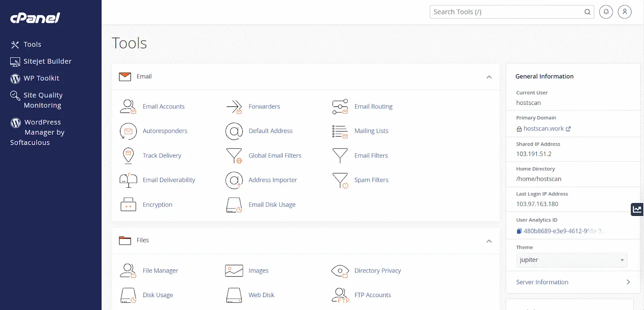Click the Autoresponders link text
This screenshot has width=644, height=310.
(165, 131)
